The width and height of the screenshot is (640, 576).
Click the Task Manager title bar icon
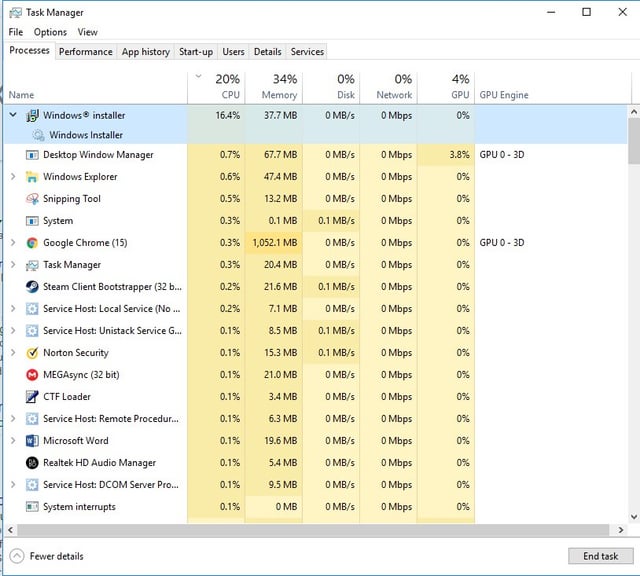tap(16, 13)
